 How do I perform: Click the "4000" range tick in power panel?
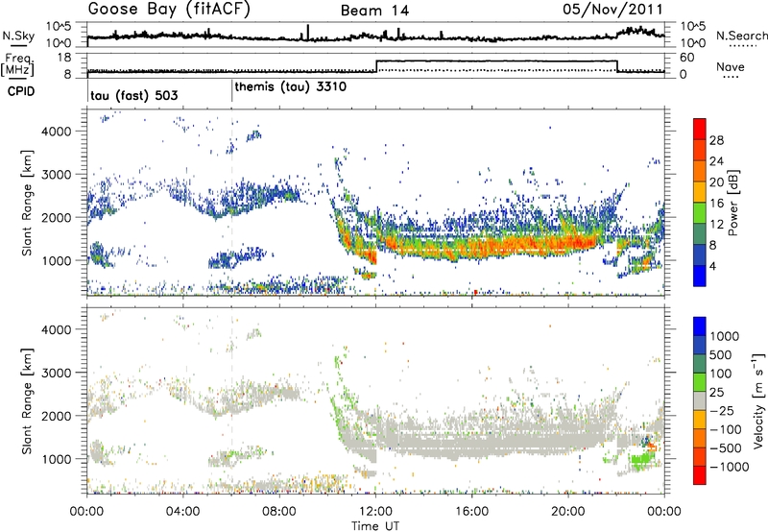56,132
